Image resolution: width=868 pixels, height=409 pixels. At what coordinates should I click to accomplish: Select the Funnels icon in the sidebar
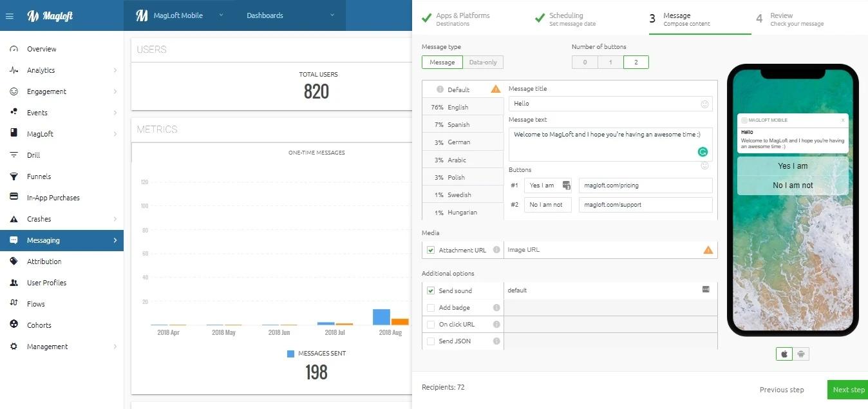[x=16, y=176]
